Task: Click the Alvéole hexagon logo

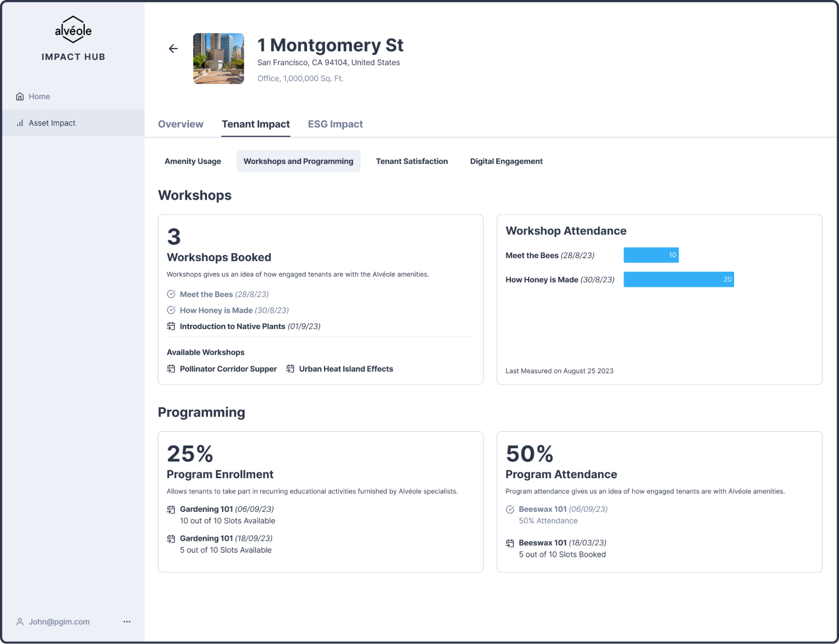Action: click(x=73, y=30)
